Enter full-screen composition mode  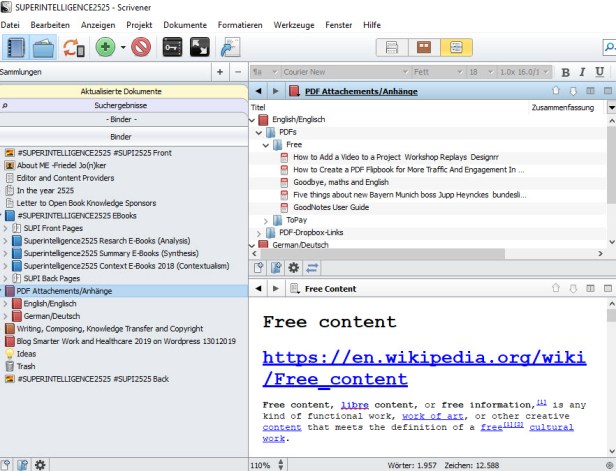[x=198, y=47]
